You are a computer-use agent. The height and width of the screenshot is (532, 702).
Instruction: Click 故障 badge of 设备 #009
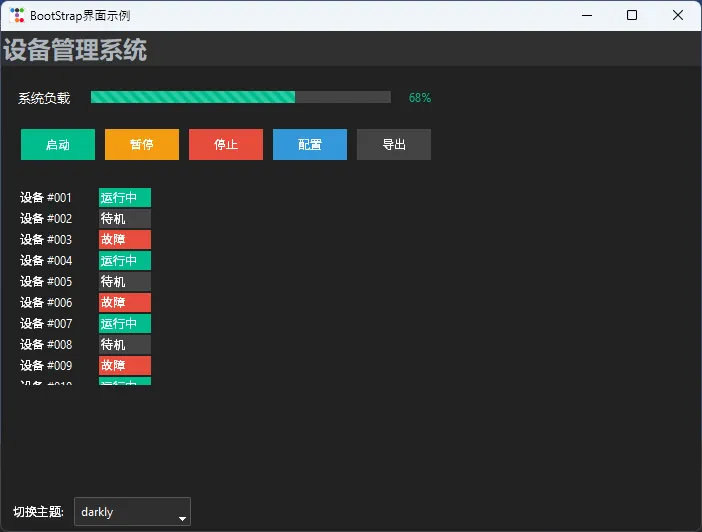click(124, 366)
